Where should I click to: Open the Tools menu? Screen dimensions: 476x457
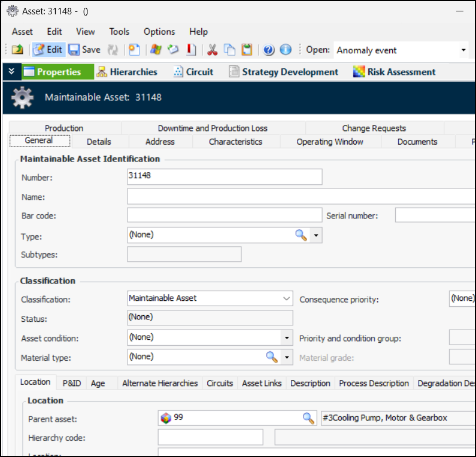click(119, 32)
